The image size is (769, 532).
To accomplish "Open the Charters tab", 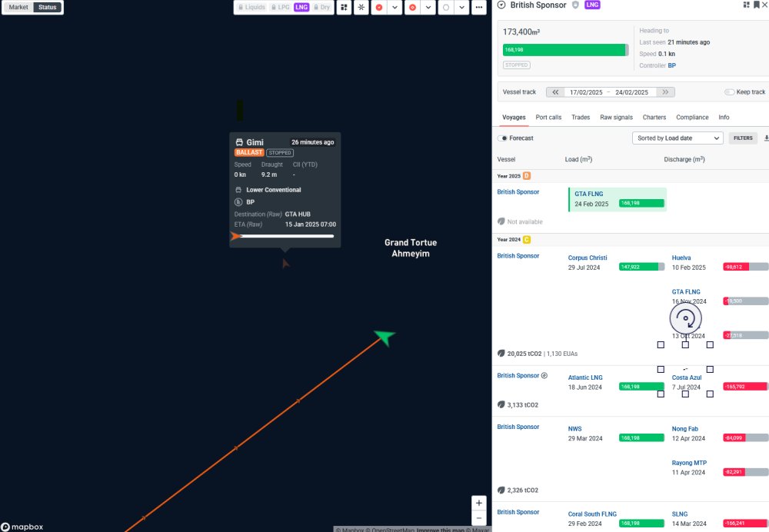I will click(x=654, y=118).
